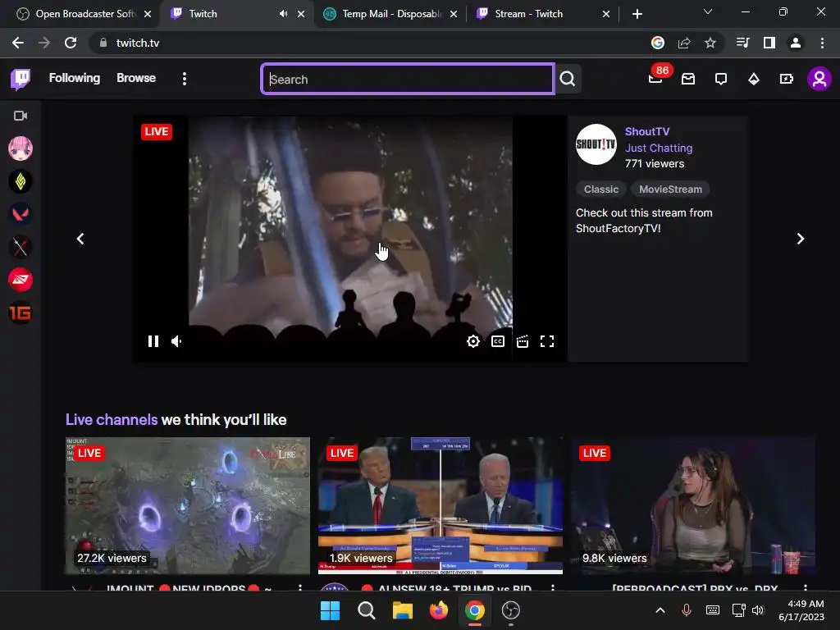The image size is (840, 630).
Task: Show next featured stream in carousel
Action: 801,239
